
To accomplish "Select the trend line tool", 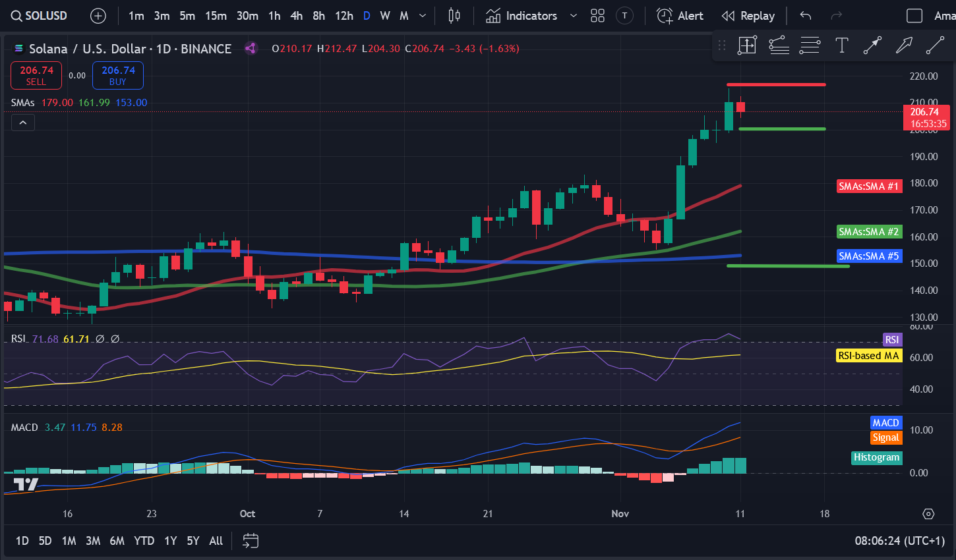I will tap(935, 45).
